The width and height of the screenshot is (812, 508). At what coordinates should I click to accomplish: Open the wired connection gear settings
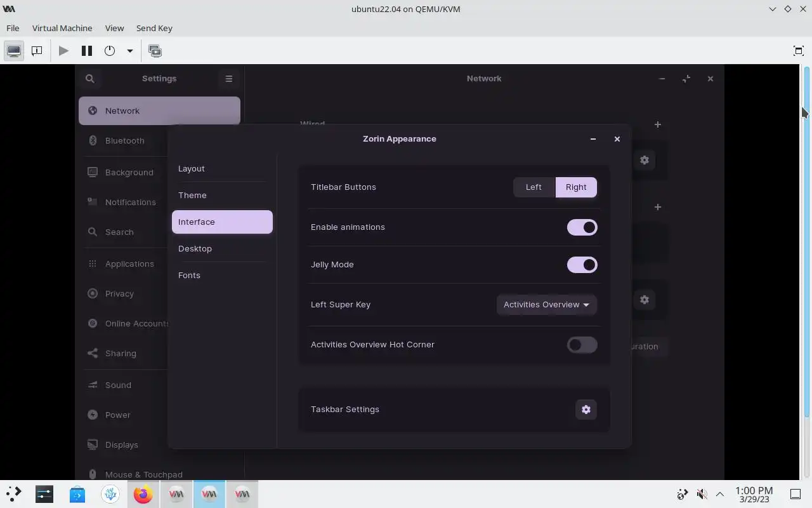point(645,160)
